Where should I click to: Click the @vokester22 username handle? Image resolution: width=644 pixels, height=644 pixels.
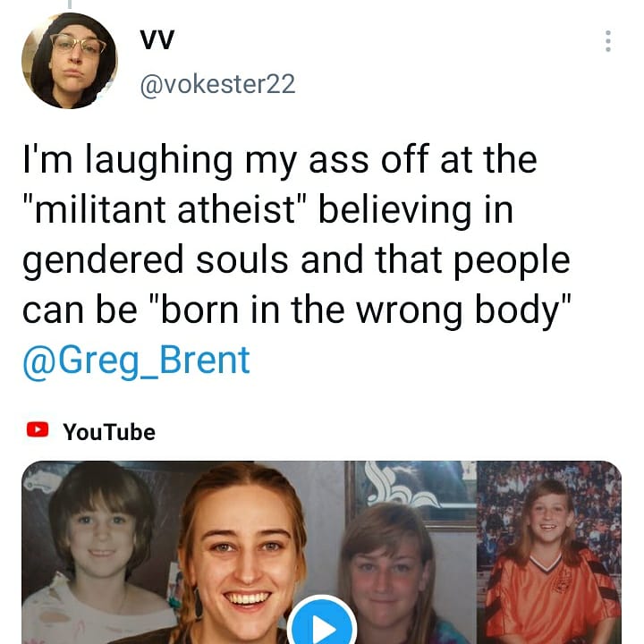pos(217,84)
